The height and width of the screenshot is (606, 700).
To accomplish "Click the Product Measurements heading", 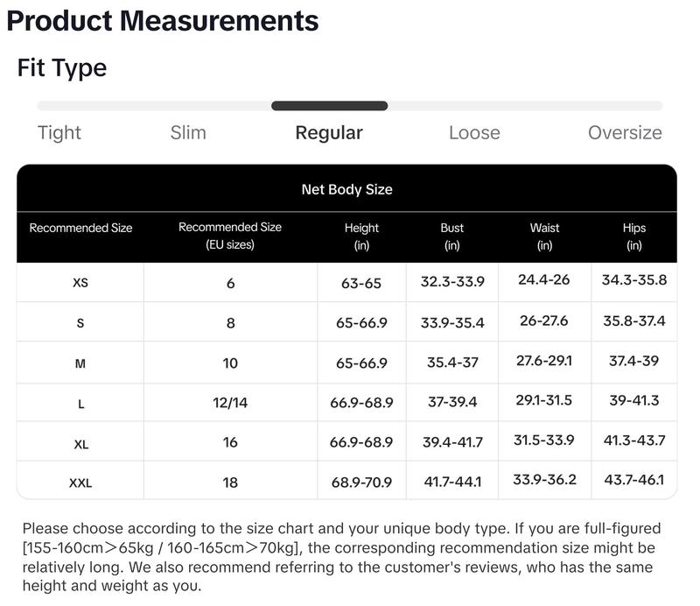I will 163,21.
